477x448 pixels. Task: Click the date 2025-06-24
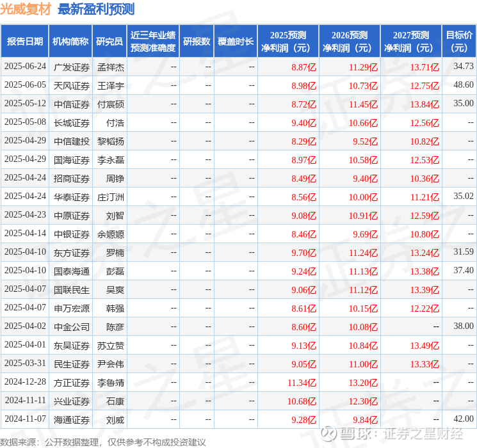point(25,66)
